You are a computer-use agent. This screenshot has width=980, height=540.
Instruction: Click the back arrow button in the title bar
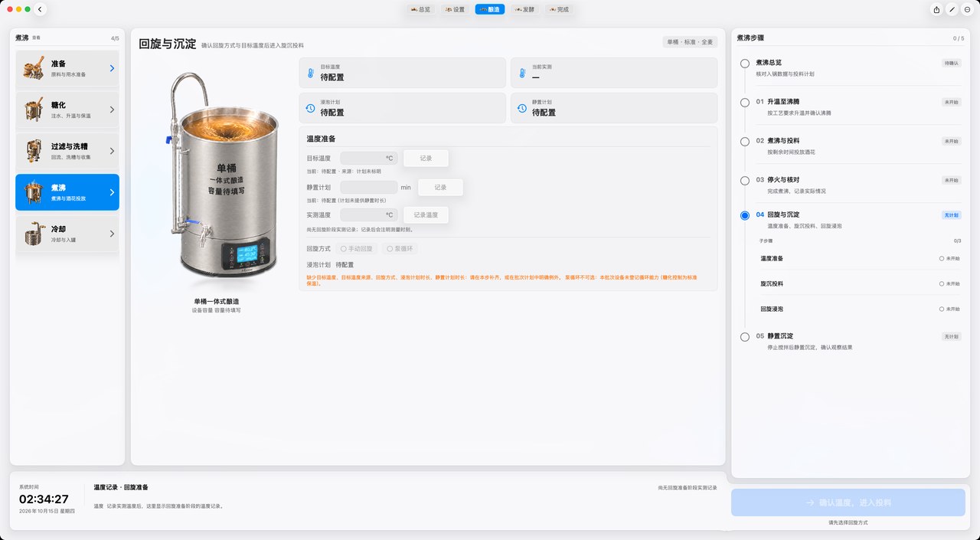click(41, 9)
